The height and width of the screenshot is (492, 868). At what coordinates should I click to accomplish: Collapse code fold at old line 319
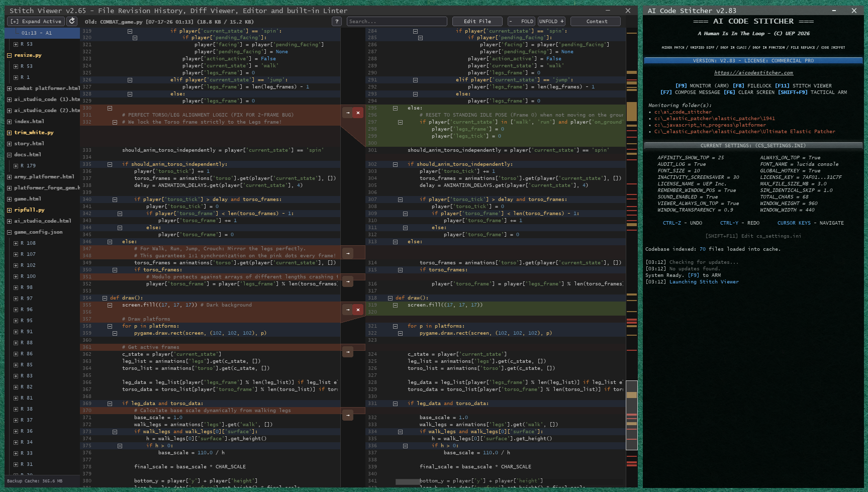130,31
